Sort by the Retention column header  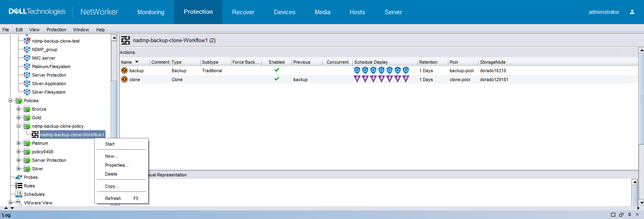(x=433, y=62)
